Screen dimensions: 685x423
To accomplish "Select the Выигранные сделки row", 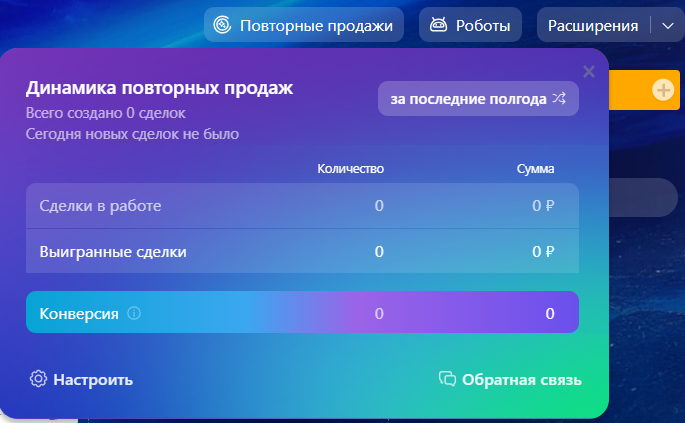I will 302,251.
